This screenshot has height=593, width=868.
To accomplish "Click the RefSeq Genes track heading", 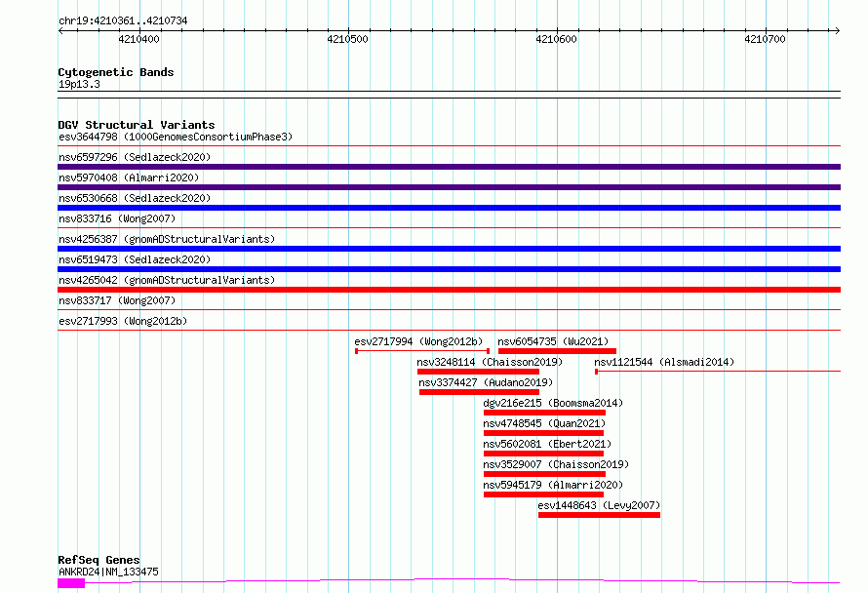I will coord(99,560).
